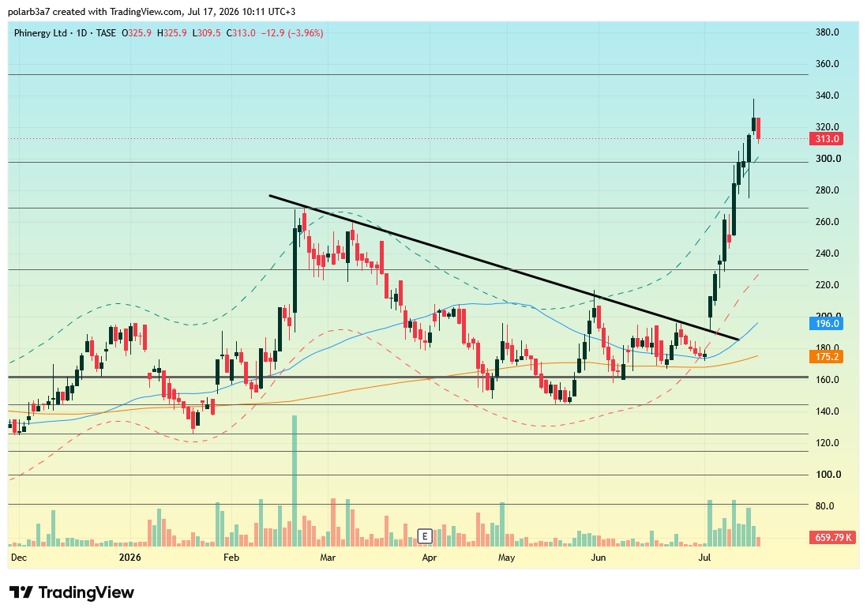Select the red 313.0 current price tag
The width and height of the screenshot is (867, 616).
(826, 139)
